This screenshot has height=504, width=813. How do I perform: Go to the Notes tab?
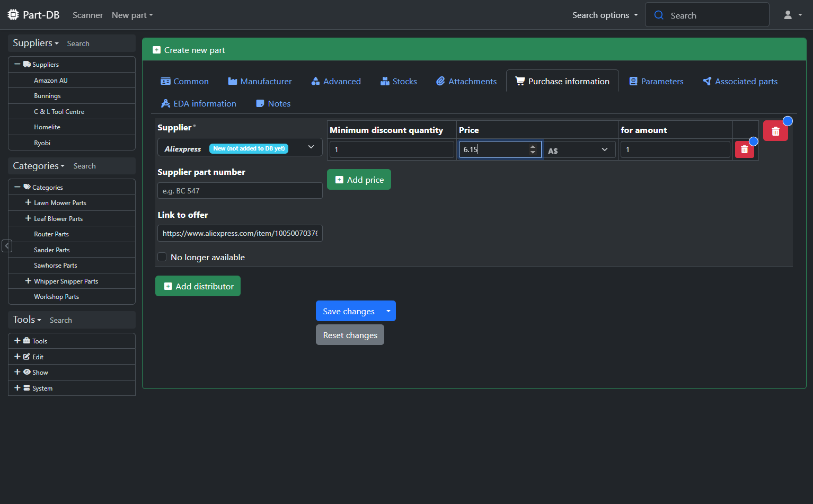coord(273,103)
